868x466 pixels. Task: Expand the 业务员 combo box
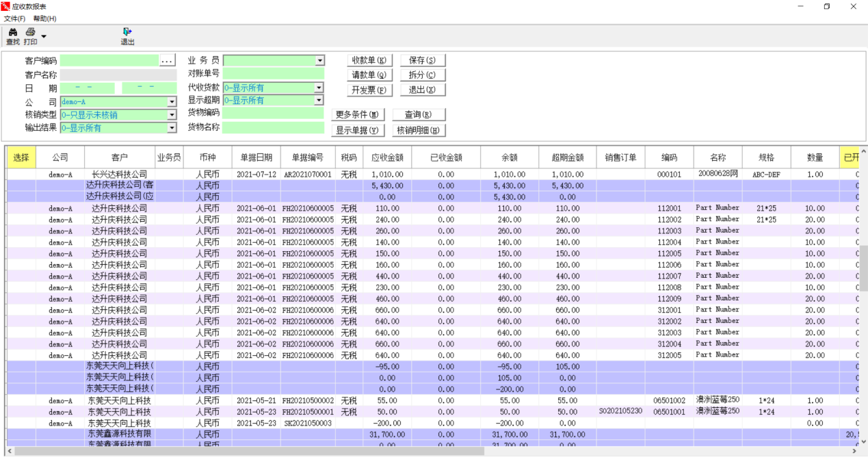coord(319,61)
